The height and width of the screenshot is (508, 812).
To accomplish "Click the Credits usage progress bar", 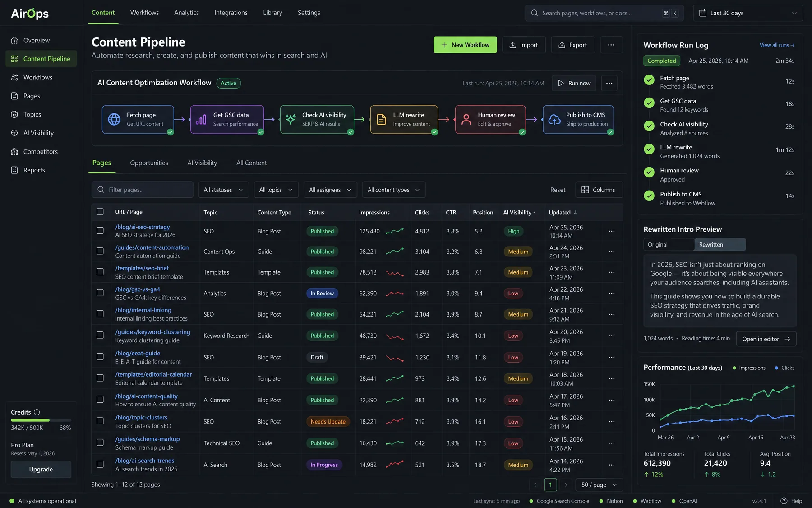I will (41, 420).
